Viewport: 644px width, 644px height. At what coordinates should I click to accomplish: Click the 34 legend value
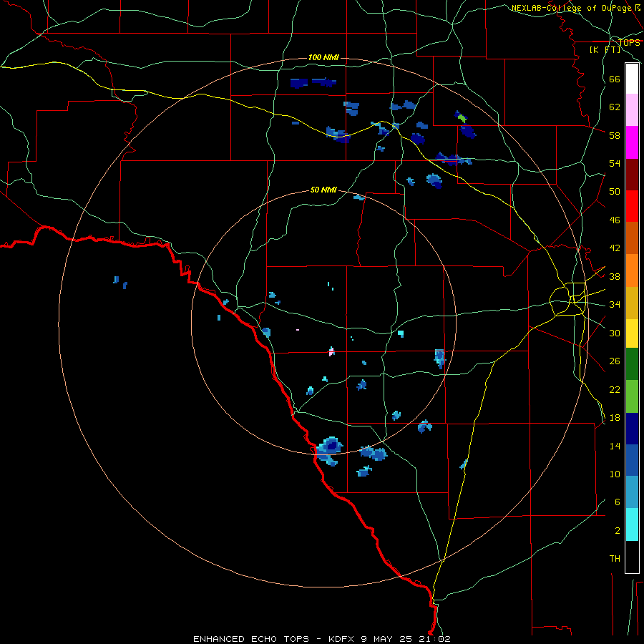pos(615,305)
